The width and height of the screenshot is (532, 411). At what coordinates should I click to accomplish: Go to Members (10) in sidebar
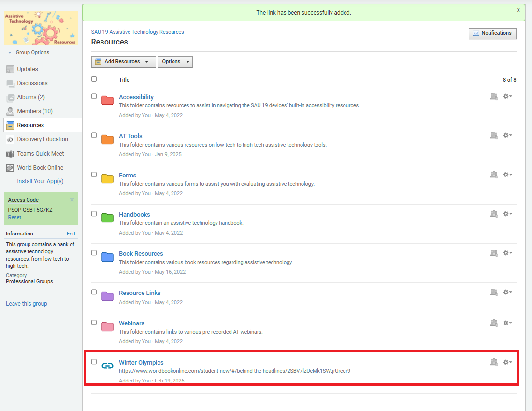[x=35, y=111]
